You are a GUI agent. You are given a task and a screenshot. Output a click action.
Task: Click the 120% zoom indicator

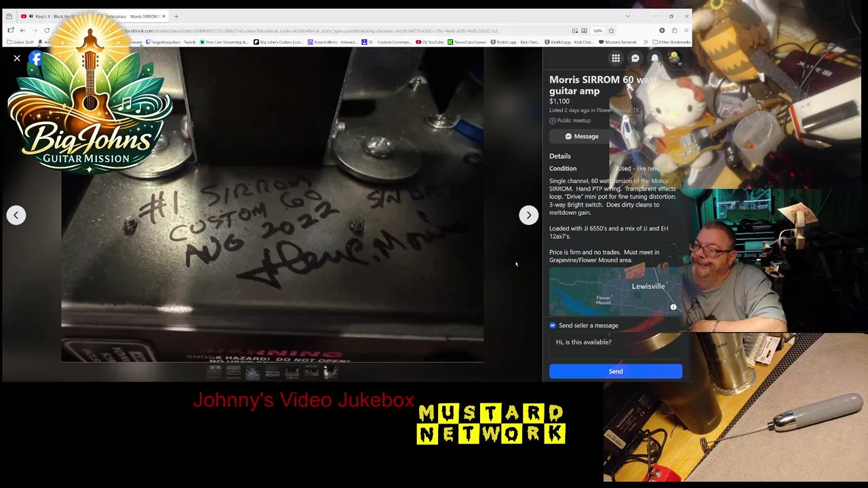click(597, 30)
